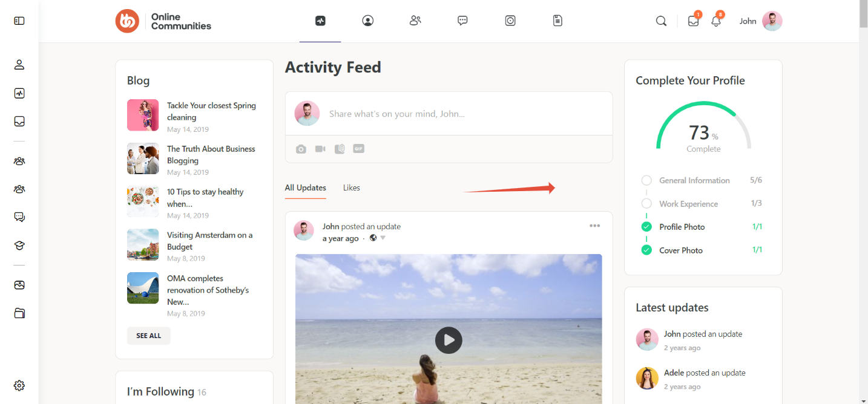Open the profile icon in top navigation
Image resolution: width=868 pixels, height=404 pixels.
coord(368,21)
